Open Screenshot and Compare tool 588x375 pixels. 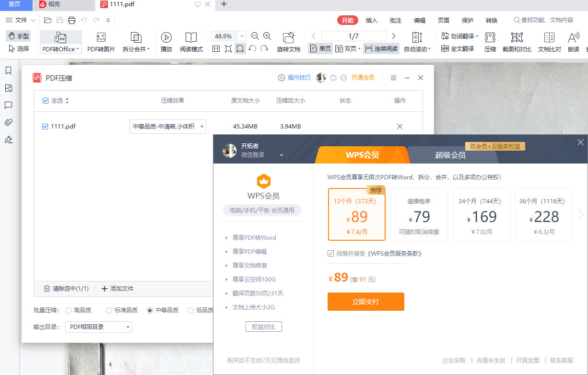[517, 42]
